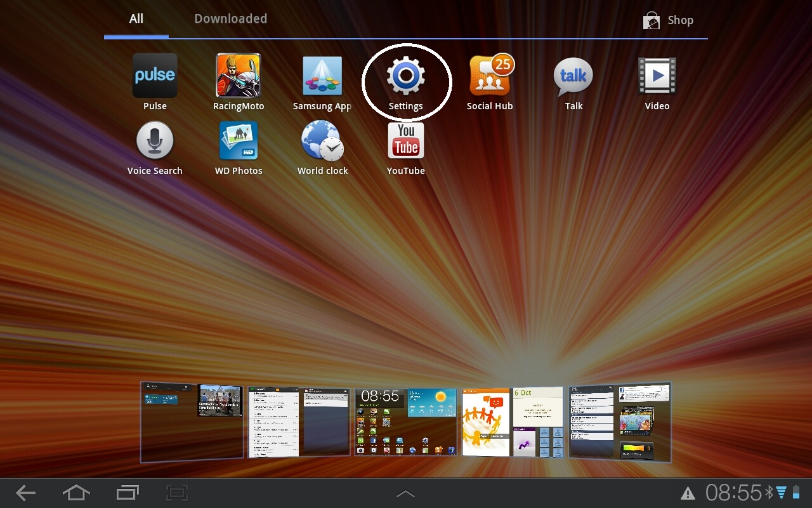
Task: Select the second home screen thumbnail
Action: (x=299, y=422)
